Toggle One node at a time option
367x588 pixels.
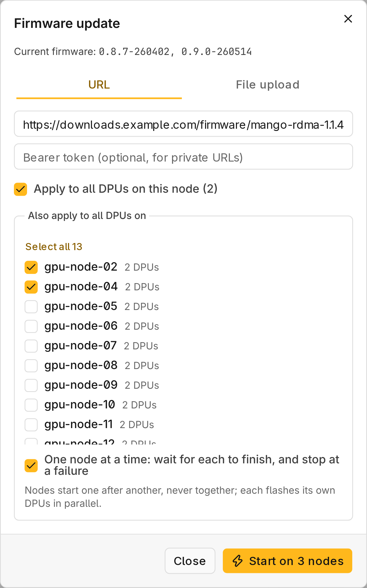[x=31, y=466]
